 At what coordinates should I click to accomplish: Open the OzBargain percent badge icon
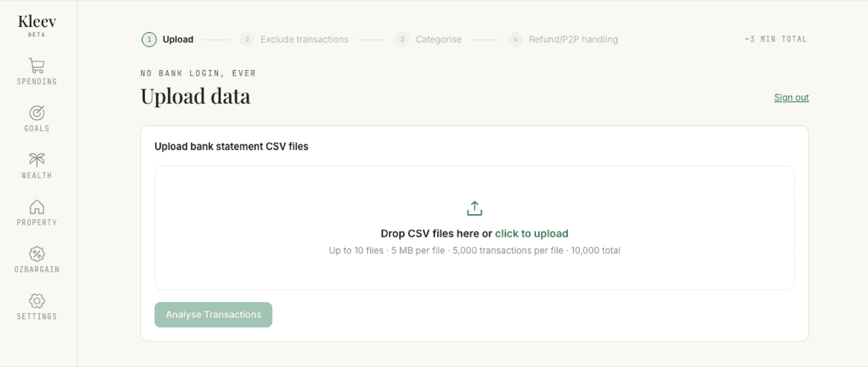(x=37, y=254)
